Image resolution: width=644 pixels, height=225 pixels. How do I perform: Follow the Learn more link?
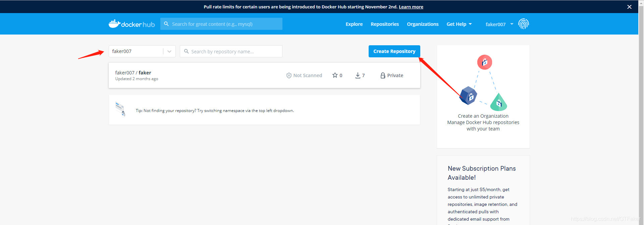[411, 7]
